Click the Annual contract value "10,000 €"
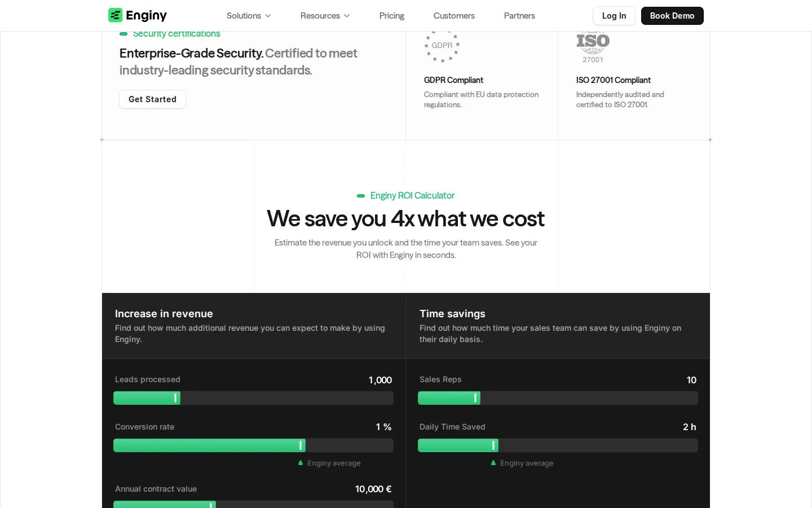Screen dimensions: 812x508 (x=373, y=489)
